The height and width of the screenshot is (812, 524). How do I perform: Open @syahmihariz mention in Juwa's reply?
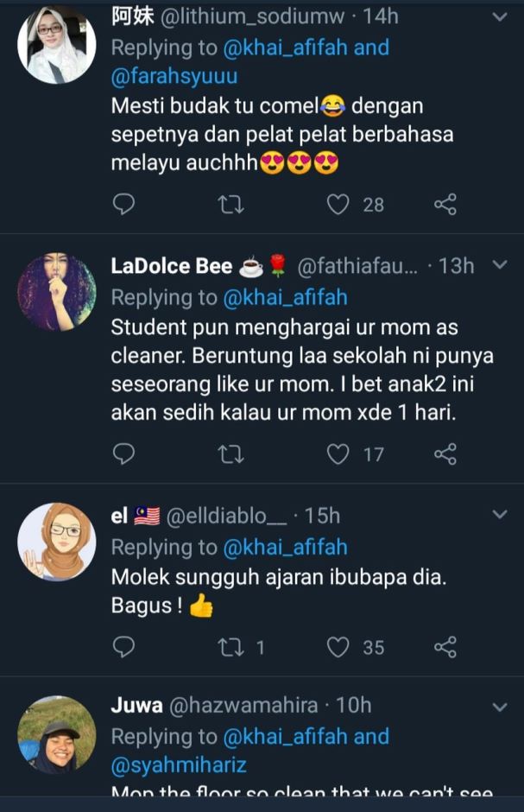coord(176,767)
